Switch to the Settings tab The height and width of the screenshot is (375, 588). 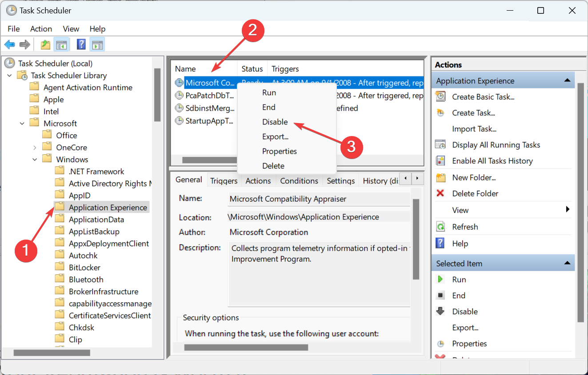[341, 181]
